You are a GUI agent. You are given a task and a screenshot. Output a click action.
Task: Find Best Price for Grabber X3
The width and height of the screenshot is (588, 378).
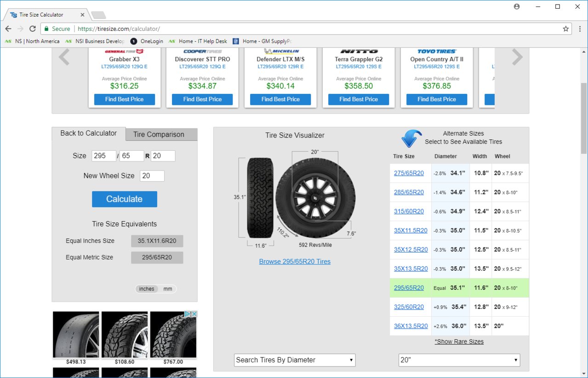[125, 99]
